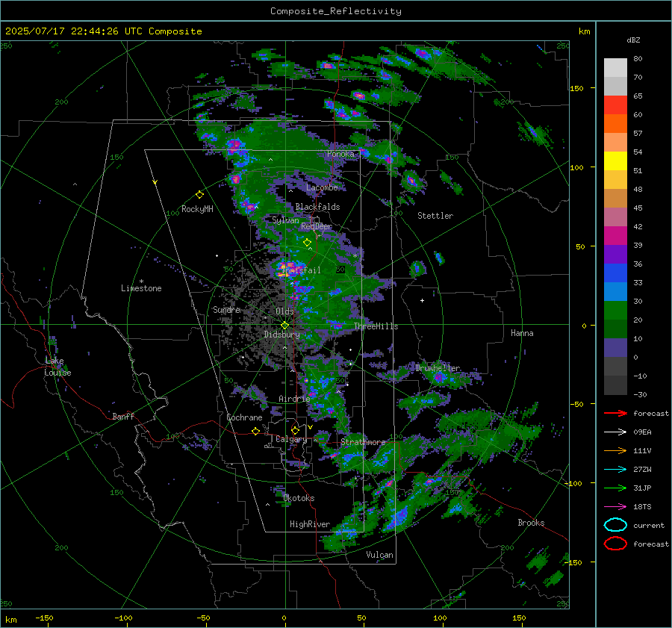The image size is (672, 628).
Task: Click the Hanna town label
Action: coord(522,333)
